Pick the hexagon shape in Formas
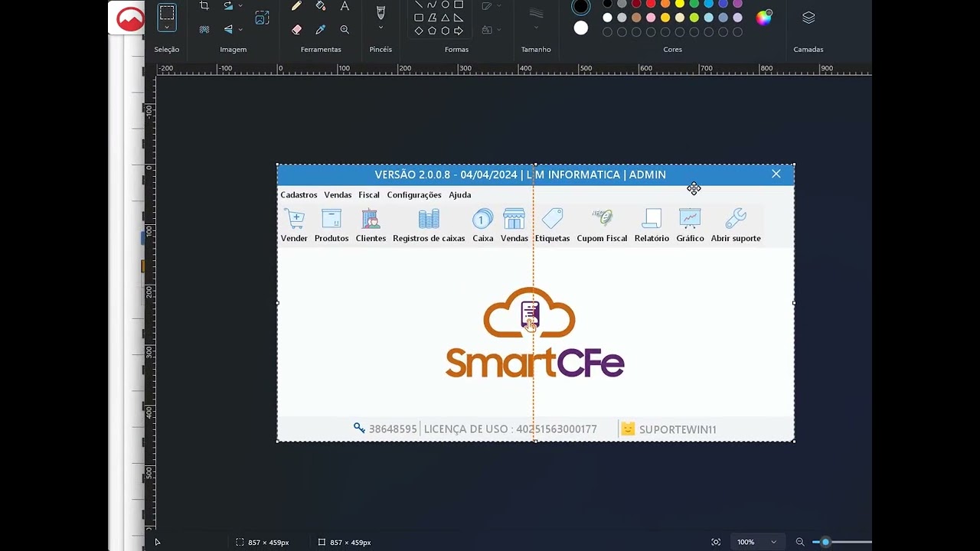The width and height of the screenshot is (980, 551). [x=445, y=31]
